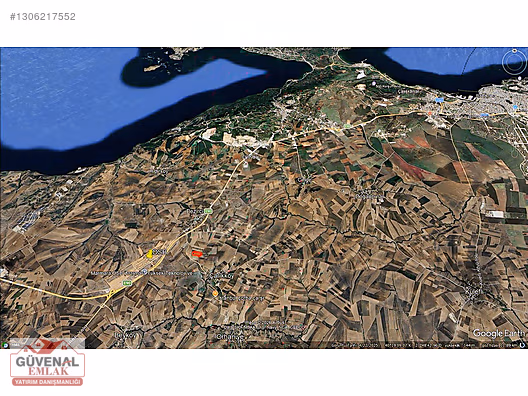
Task: Click the red marker on the city highway
Action: 430,113
